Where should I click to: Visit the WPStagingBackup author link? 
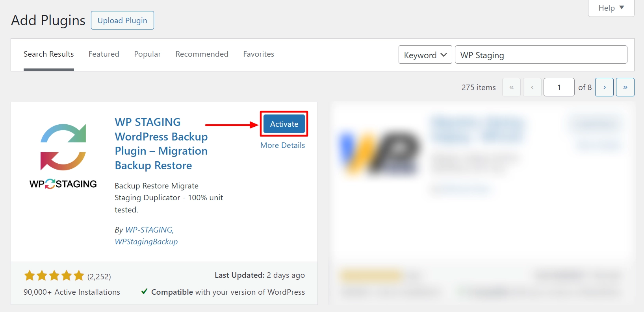point(146,242)
